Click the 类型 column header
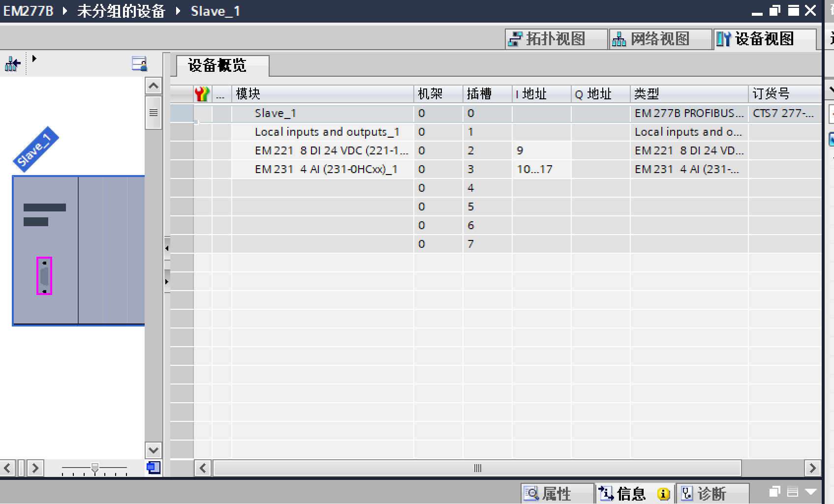Viewport: 834px width, 504px height. coord(689,93)
